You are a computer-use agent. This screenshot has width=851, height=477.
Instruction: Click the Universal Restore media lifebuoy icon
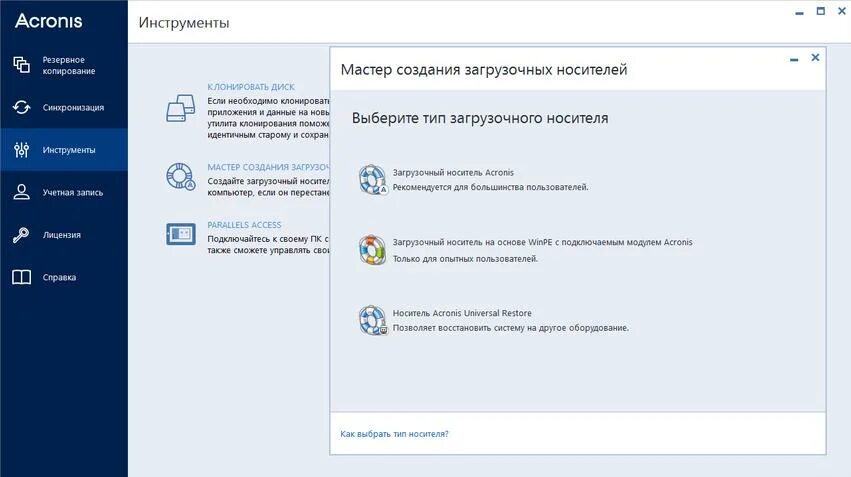[373, 320]
